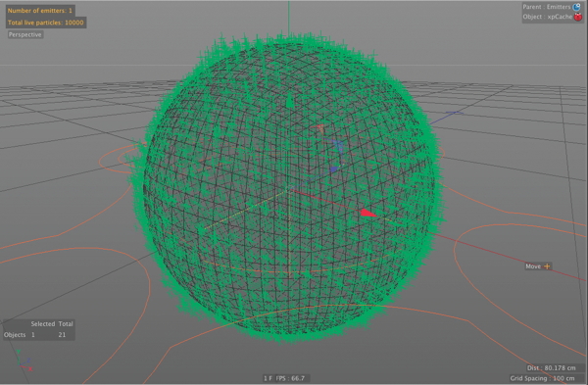Click the green Y-axis arrow handle
Viewport: 588px width, 385px height.
[x=289, y=101]
